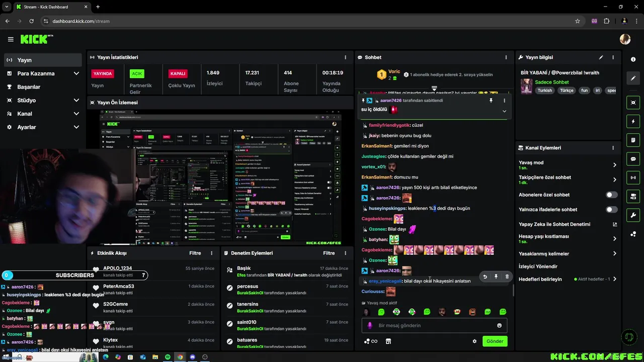Select the APOLO_1234 follow event
644x362 pixels.
coord(153,271)
